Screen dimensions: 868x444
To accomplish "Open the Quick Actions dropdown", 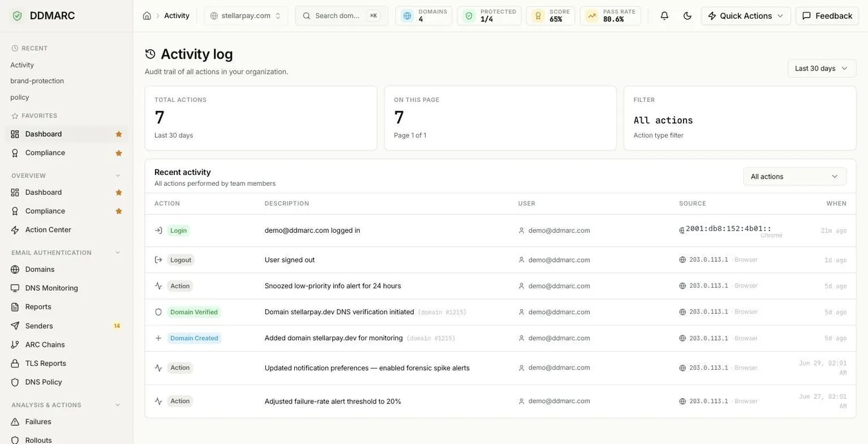I will tap(746, 16).
